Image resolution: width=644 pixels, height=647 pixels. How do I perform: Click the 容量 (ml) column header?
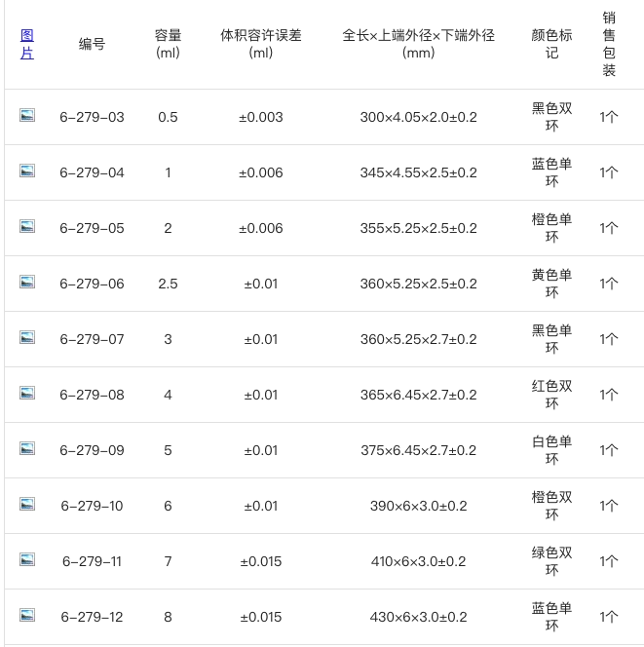point(168,44)
